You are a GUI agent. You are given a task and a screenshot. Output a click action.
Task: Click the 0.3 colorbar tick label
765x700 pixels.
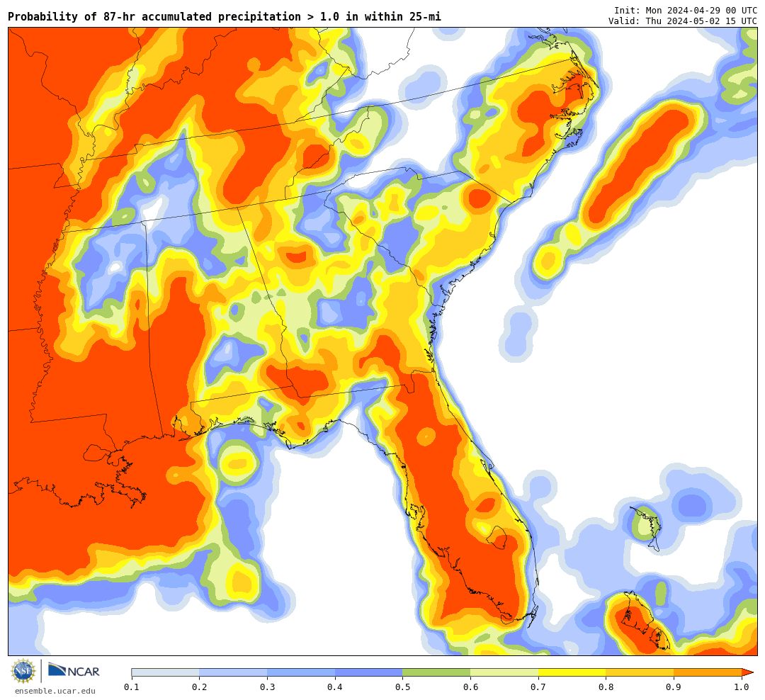[x=267, y=687]
